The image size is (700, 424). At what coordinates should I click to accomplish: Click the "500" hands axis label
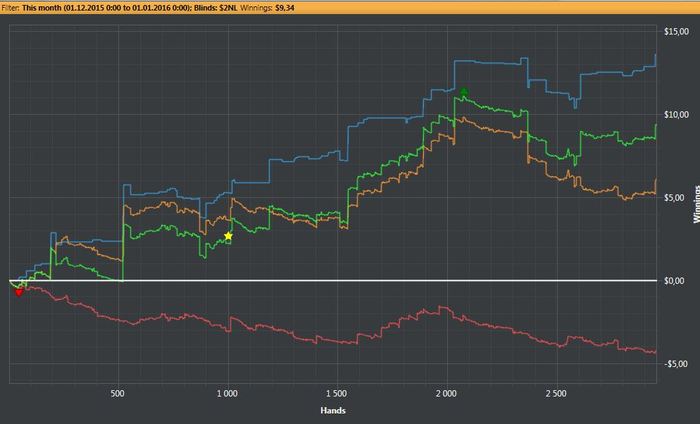point(117,394)
